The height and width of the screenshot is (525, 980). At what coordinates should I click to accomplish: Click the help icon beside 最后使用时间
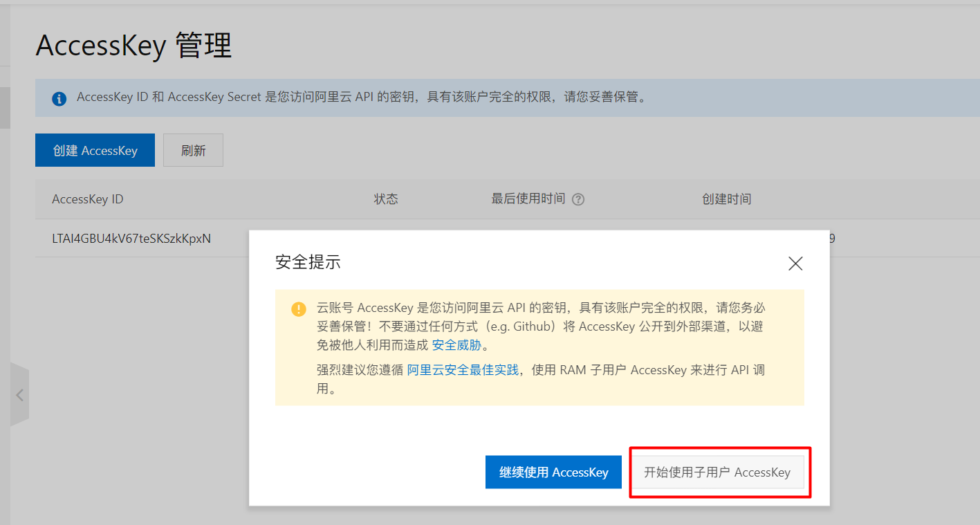click(x=579, y=200)
